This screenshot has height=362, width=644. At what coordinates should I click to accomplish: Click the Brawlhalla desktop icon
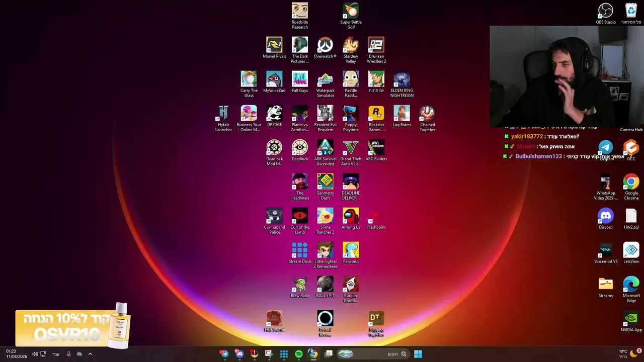tap(300, 287)
